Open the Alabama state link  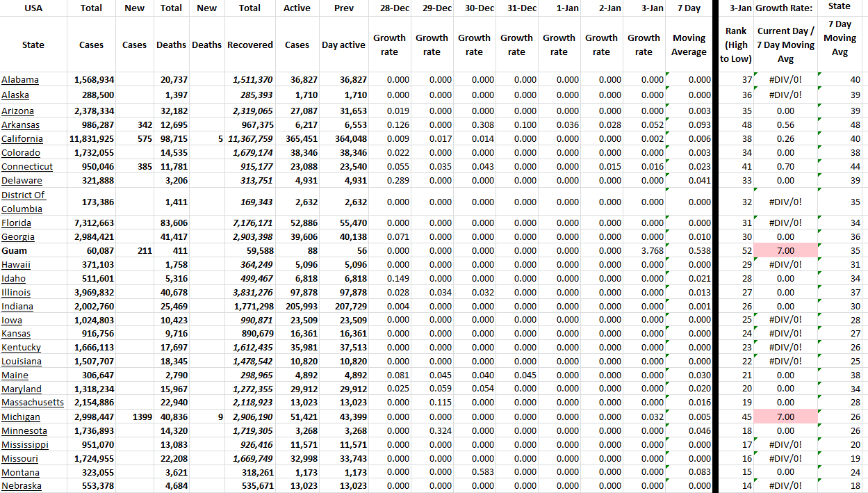[20, 80]
